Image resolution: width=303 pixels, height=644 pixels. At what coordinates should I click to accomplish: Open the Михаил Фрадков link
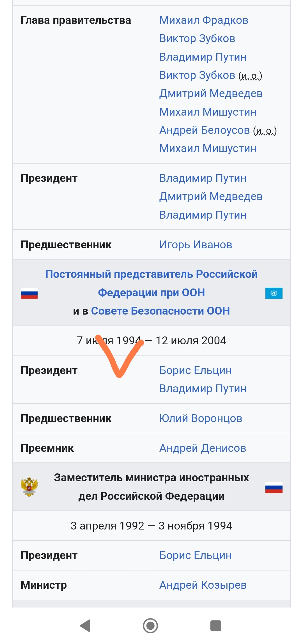pos(204,20)
